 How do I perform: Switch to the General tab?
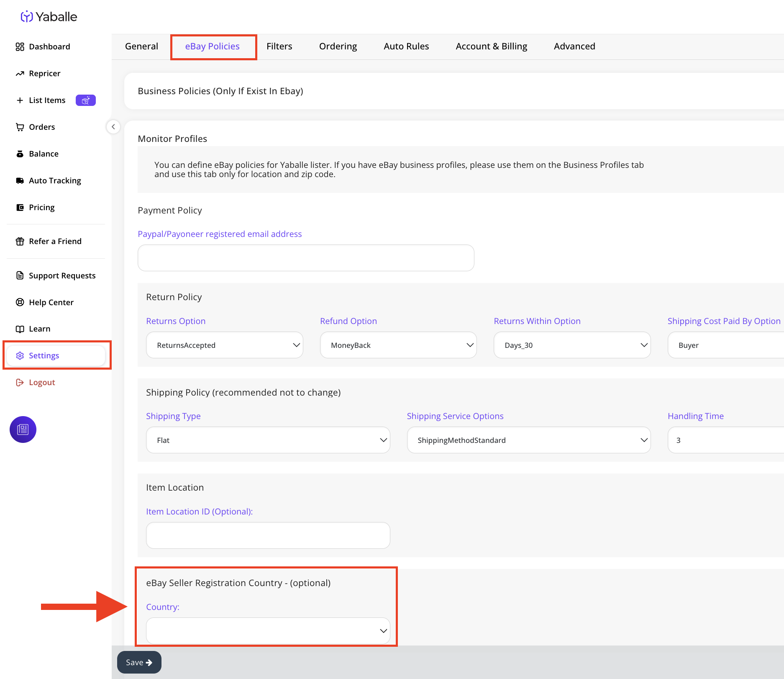(x=141, y=46)
